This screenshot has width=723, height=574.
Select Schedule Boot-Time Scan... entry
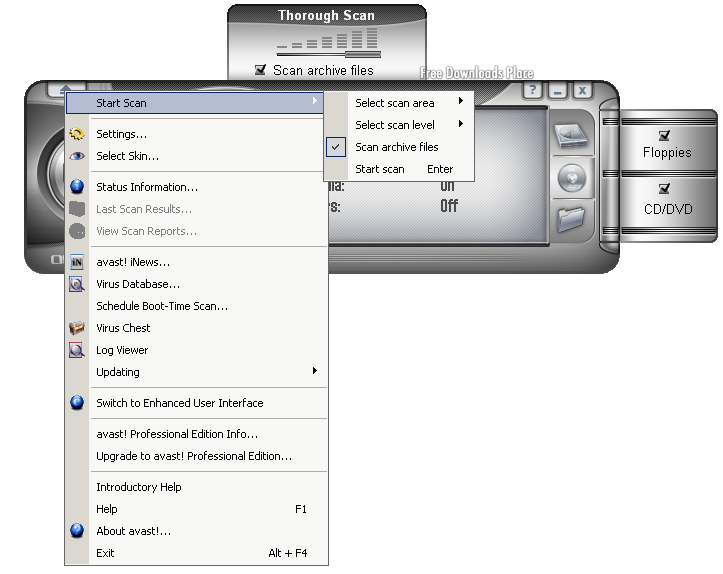[x=196, y=306]
